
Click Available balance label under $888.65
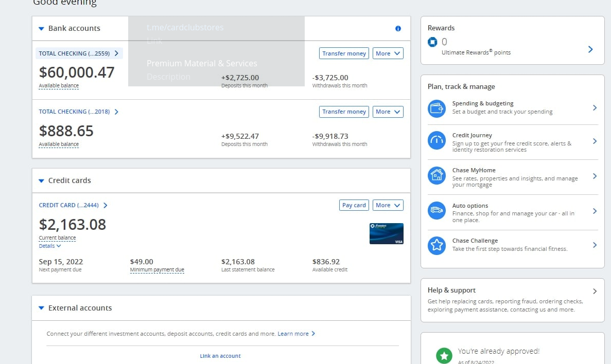[59, 144]
